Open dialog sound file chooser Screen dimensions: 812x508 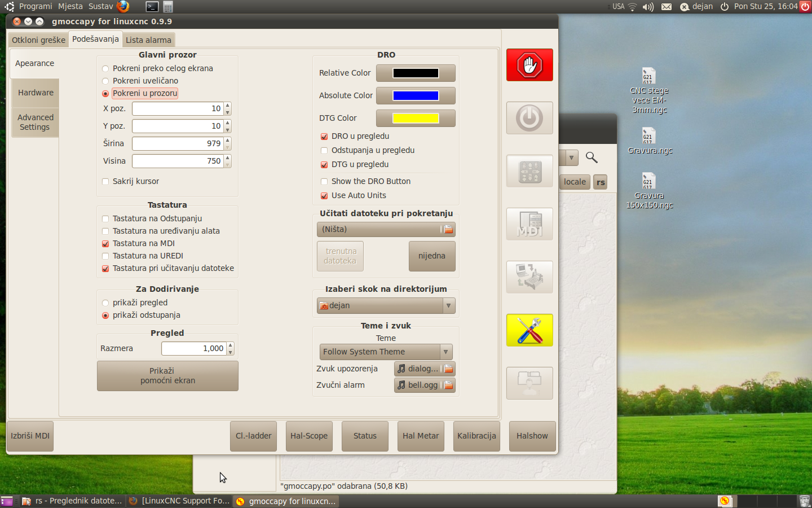pos(425,369)
